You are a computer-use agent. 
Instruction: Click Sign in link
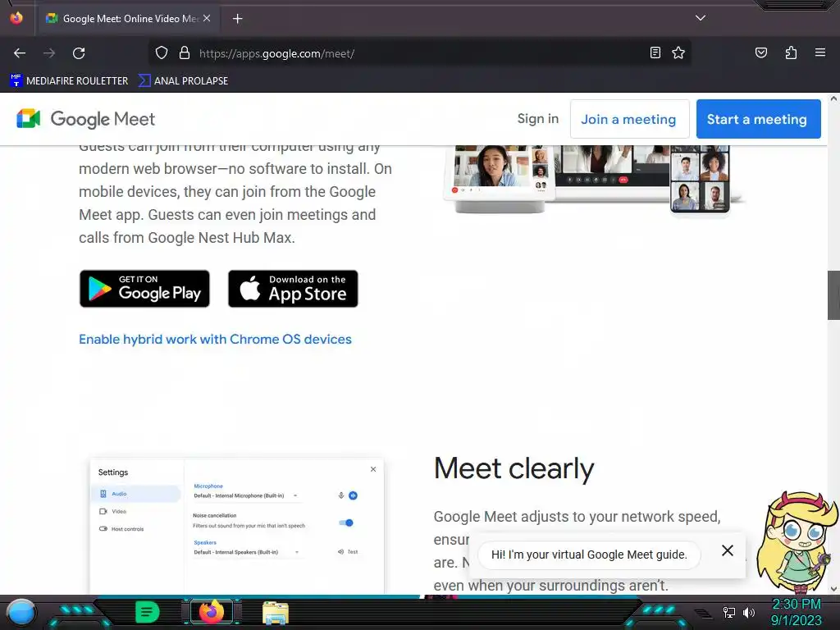point(538,119)
